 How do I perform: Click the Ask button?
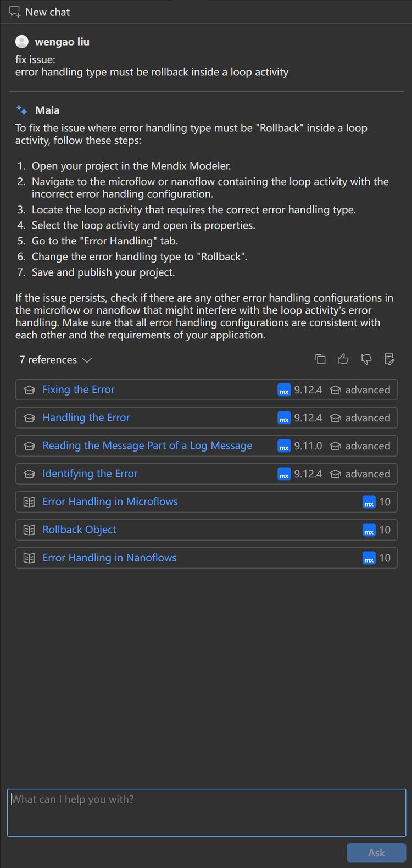pos(376,853)
